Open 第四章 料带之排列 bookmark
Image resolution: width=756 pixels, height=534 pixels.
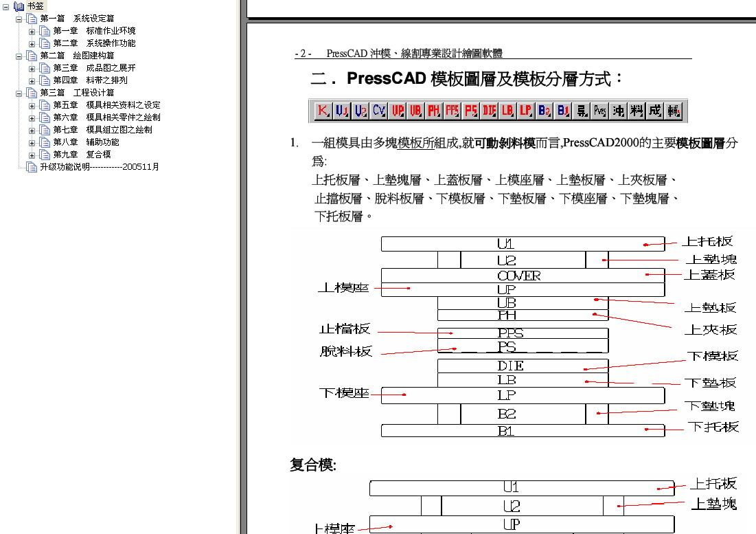[90, 80]
